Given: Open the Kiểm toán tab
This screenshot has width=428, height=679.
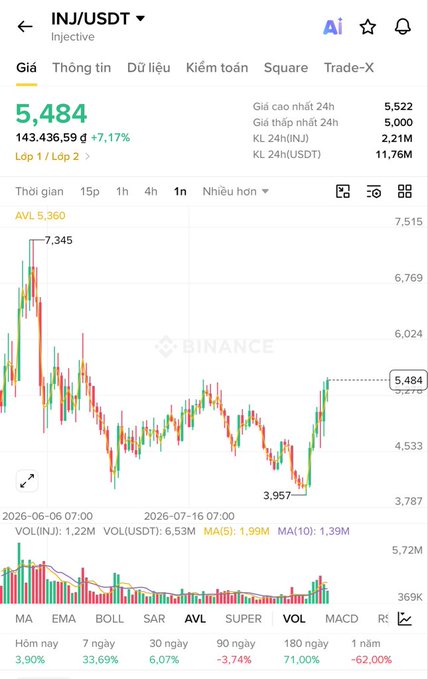Looking at the screenshot, I should point(217,68).
